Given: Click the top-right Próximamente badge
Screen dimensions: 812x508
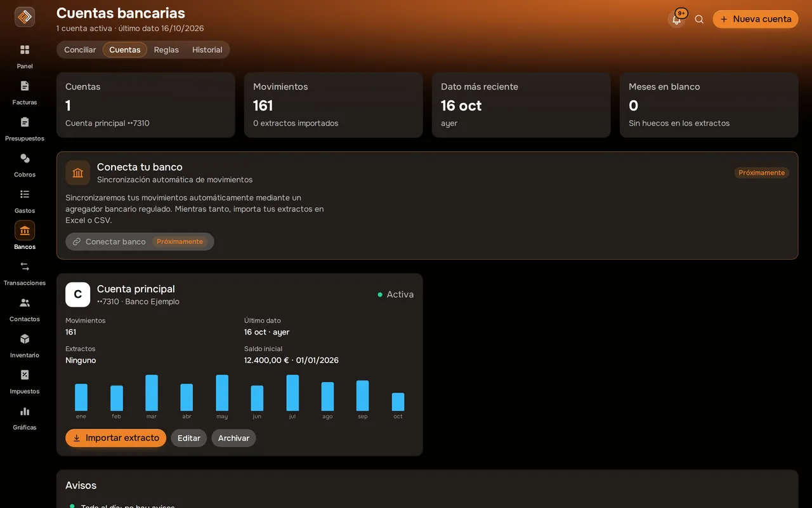Looking at the screenshot, I should tap(762, 173).
